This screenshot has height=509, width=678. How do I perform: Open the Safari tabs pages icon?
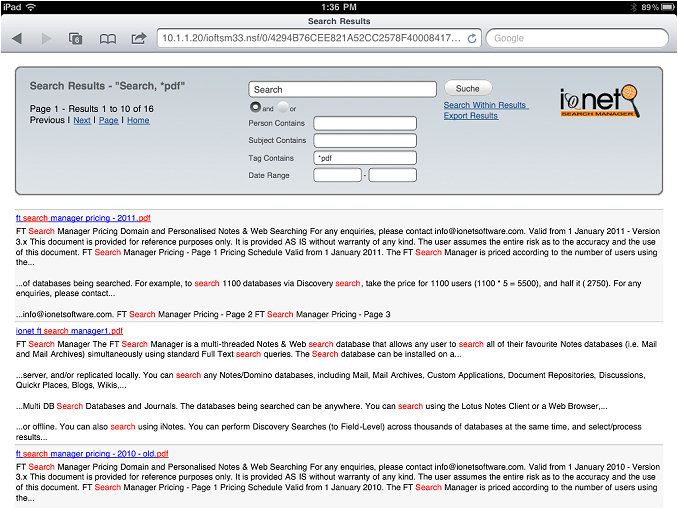click(76, 38)
